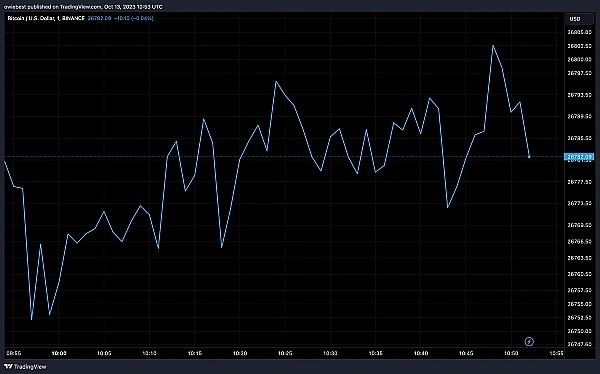This screenshot has width=600, height=374.
Task: Click the 26777.50 price axis label
Action: pos(579,181)
